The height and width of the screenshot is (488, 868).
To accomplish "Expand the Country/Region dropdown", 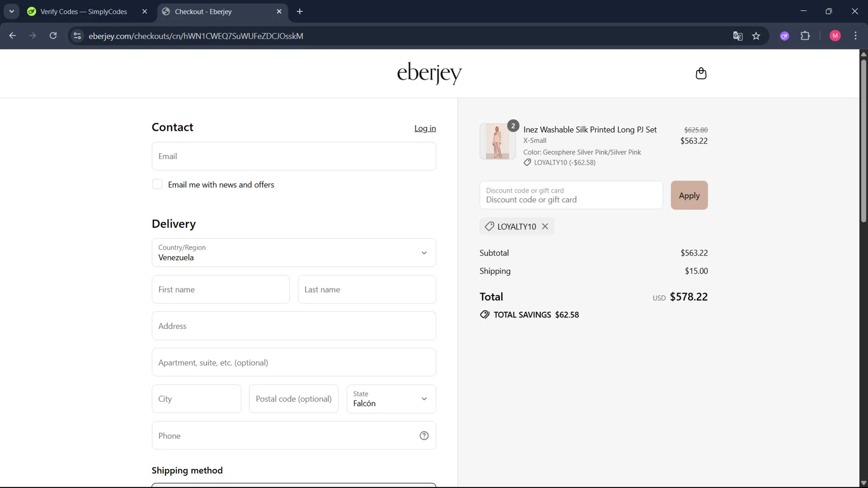I will point(294,253).
